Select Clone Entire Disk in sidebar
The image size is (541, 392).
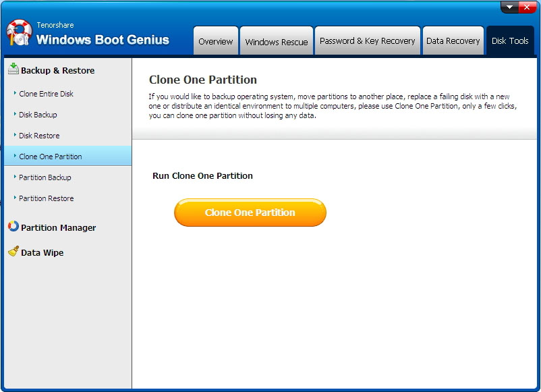point(46,94)
